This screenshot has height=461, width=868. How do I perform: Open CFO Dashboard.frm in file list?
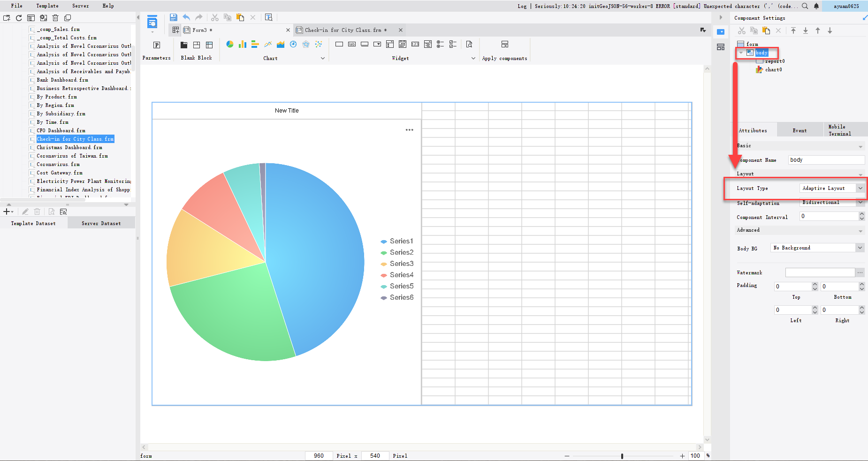(61, 130)
